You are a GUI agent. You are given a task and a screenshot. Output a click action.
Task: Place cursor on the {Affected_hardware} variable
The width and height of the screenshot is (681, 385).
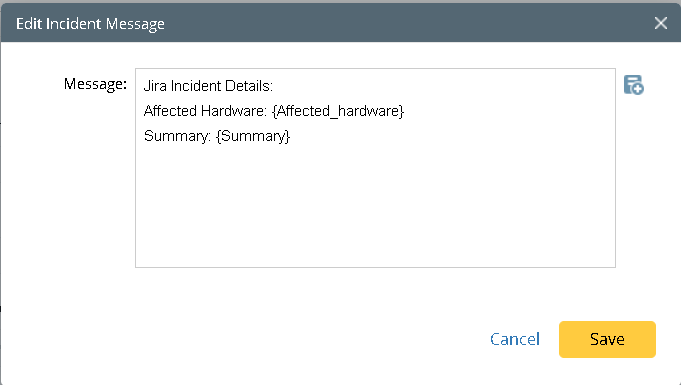click(338, 111)
